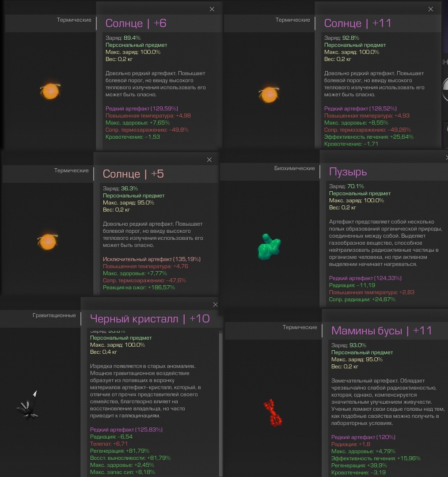
Task: Close the Солнце | +5 tooltip panel
Action: [x=209, y=160]
